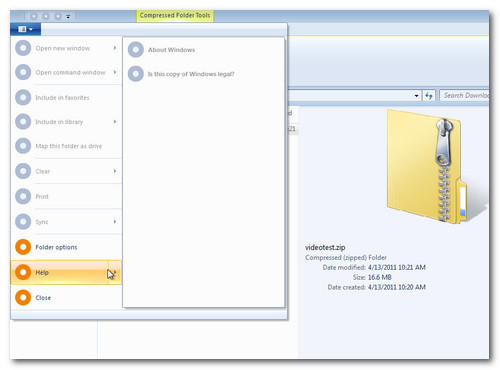Click the Sync item's circle icon
This screenshot has width=500, height=370.
pyautogui.click(x=23, y=222)
